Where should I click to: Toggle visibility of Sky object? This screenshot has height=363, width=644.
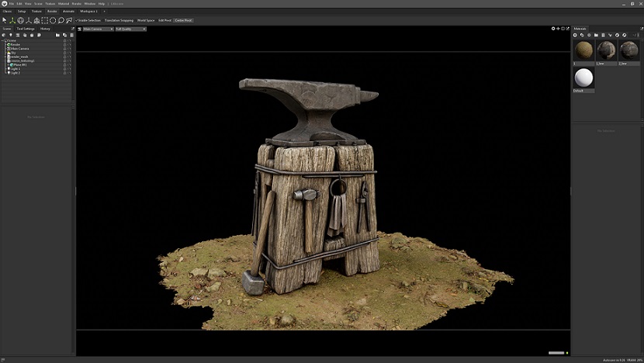pos(69,53)
